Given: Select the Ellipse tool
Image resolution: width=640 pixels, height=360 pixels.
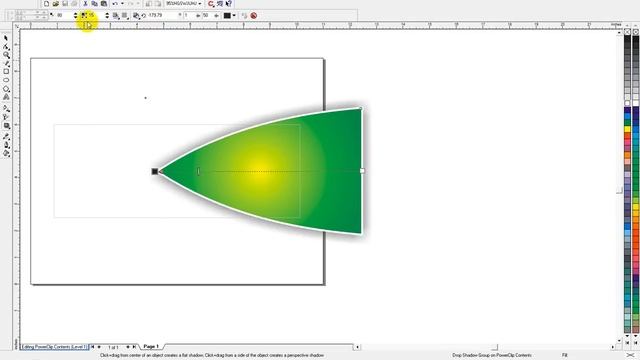Looking at the screenshot, I should (6, 80).
